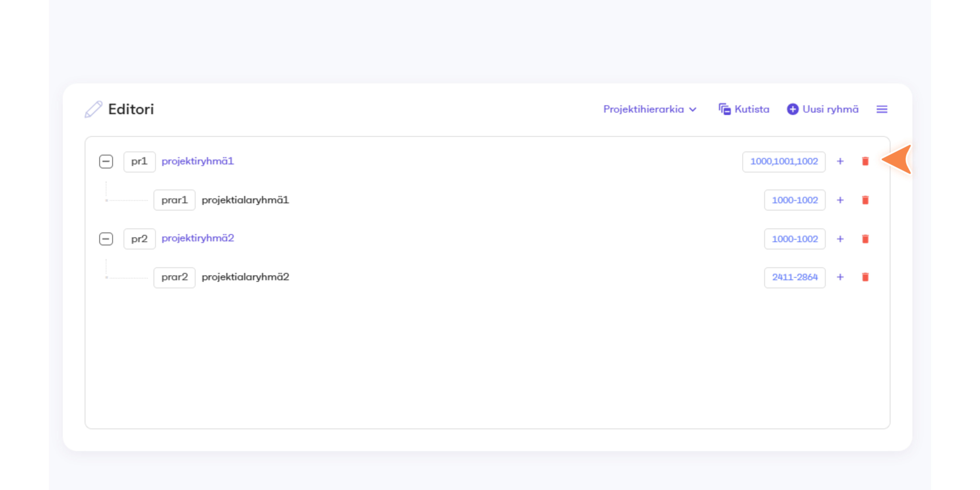Click the Kutista collapse-all button
Screen dimensions: 980x490
744,109
